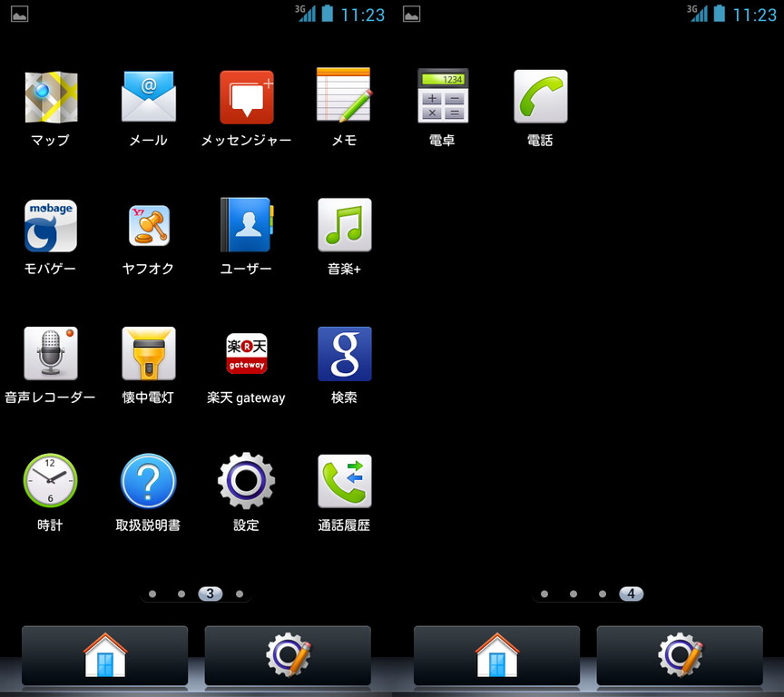
Task: Launch メッセンジャー messenger app
Action: [247, 97]
